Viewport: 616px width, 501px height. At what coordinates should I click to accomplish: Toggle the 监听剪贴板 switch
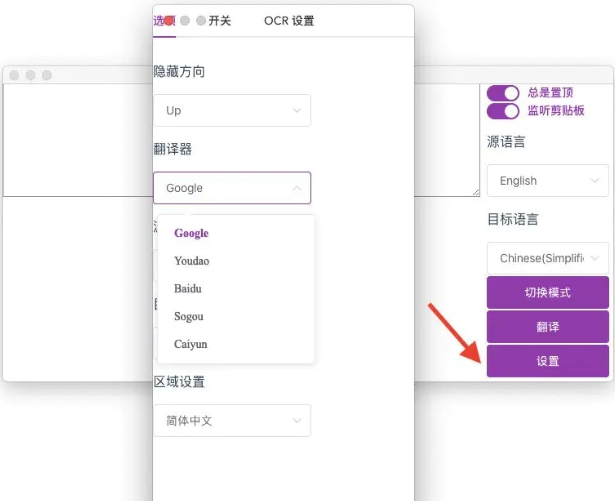click(x=503, y=111)
